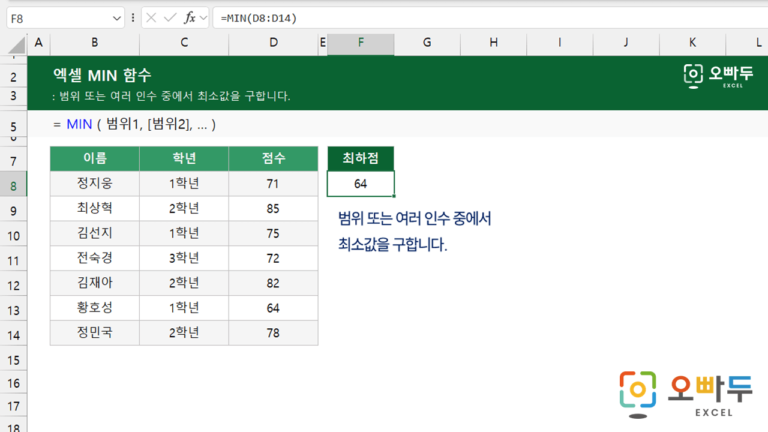Viewport: 768px width, 432px height.
Task: Select column K header
Action: pyautogui.click(x=692, y=43)
